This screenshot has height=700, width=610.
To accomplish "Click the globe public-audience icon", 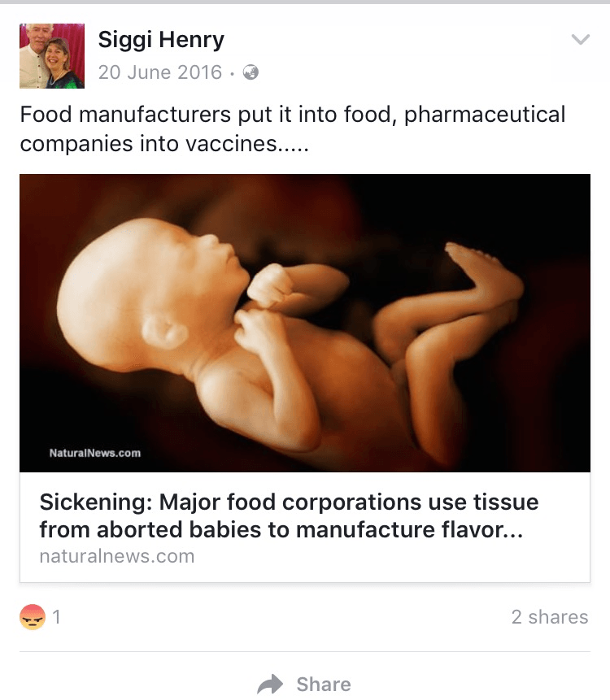I will point(251,72).
